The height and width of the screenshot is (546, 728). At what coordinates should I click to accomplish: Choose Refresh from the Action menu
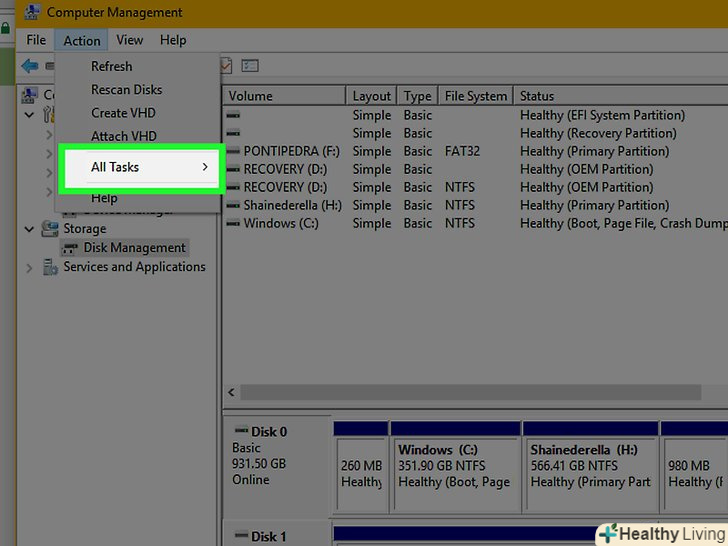coord(111,66)
